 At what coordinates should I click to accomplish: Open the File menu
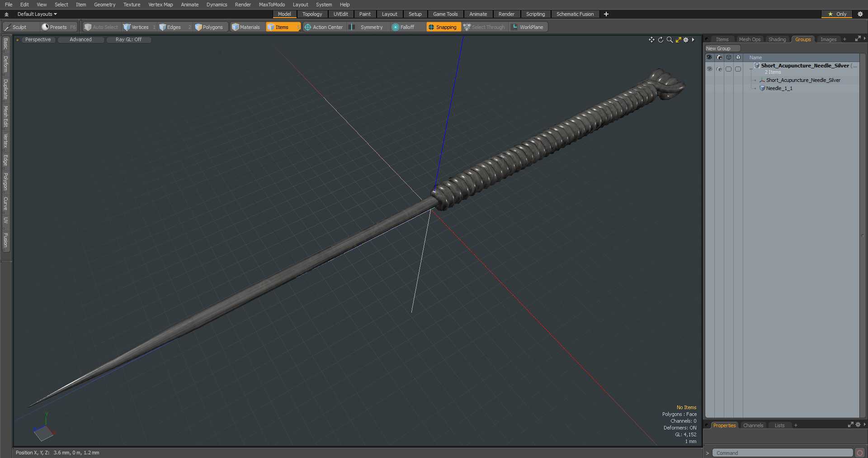9,5
